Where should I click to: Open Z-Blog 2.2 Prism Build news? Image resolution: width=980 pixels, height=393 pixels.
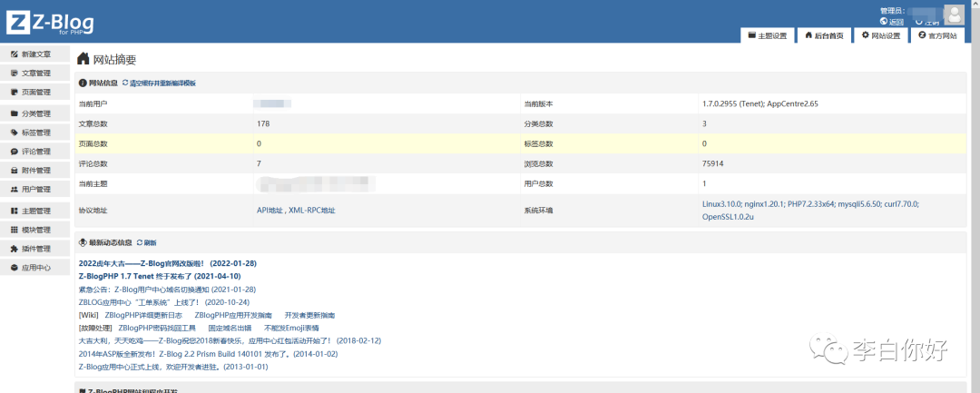[x=208, y=354]
